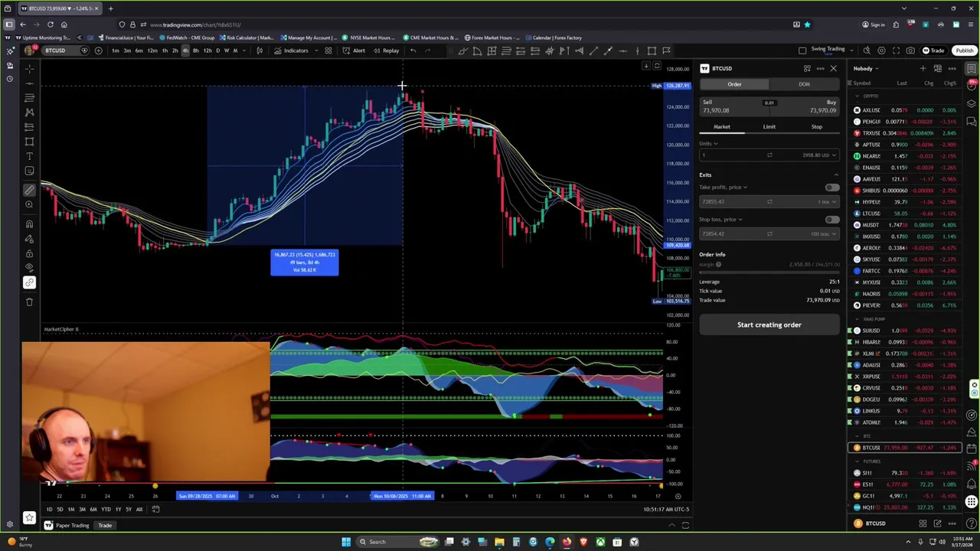980x551 pixels.
Task: Publish the chart idea
Action: click(964, 51)
